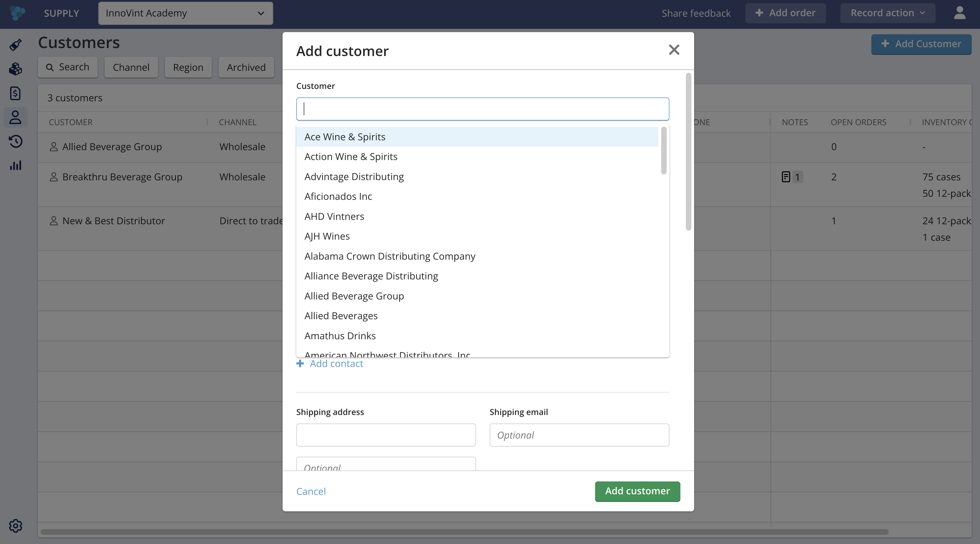
Task: Open the inventory boxes sidebar icon
Action: (16, 69)
